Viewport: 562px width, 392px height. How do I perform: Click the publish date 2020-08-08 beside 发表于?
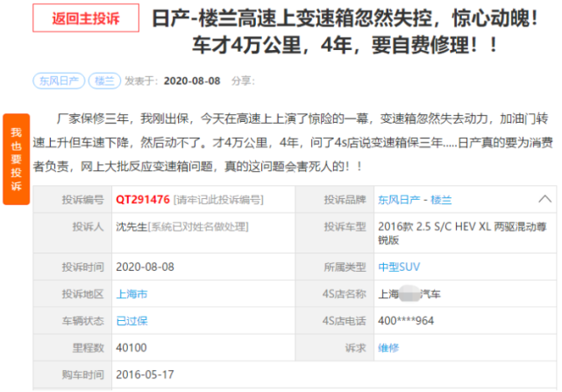point(192,81)
